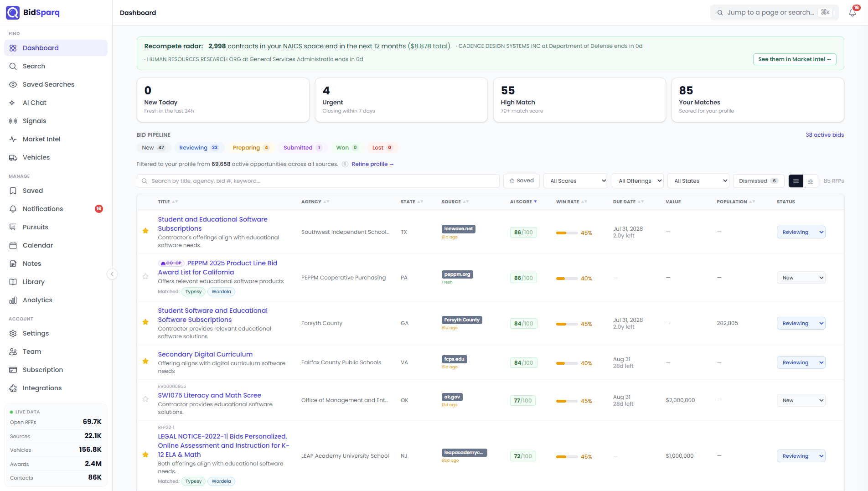Open the All Offerings dropdown
The height and width of the screenshot is (491, 868).
pyautogui.click(x=638, y=181)
